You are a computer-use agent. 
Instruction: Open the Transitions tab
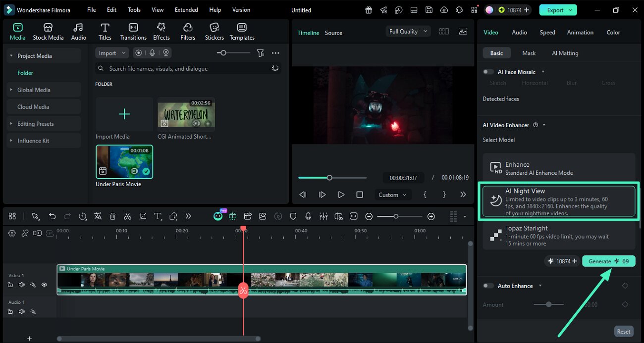coord(133,32)
